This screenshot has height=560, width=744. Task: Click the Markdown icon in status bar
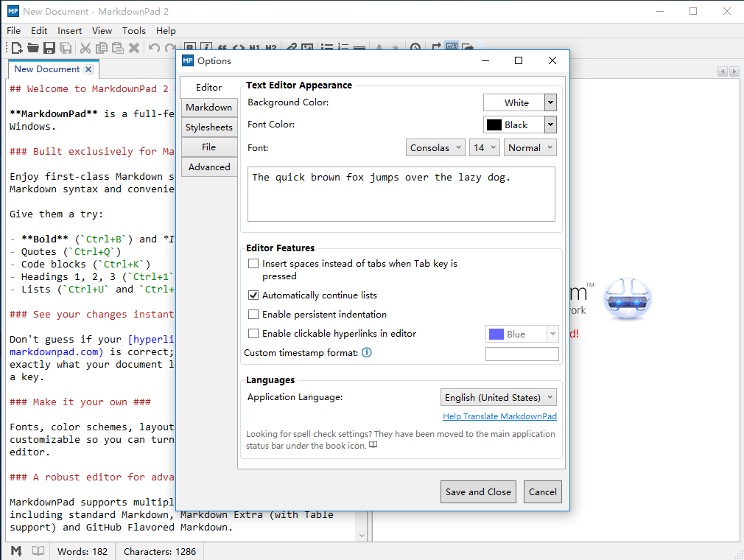(x=16, y=551)
